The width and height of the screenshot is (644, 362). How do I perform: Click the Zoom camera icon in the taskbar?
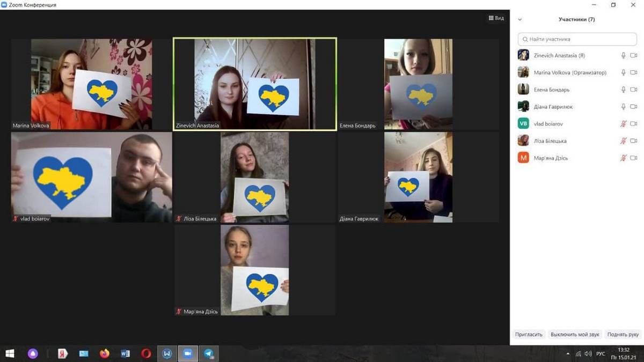click(x=187, y=353)
